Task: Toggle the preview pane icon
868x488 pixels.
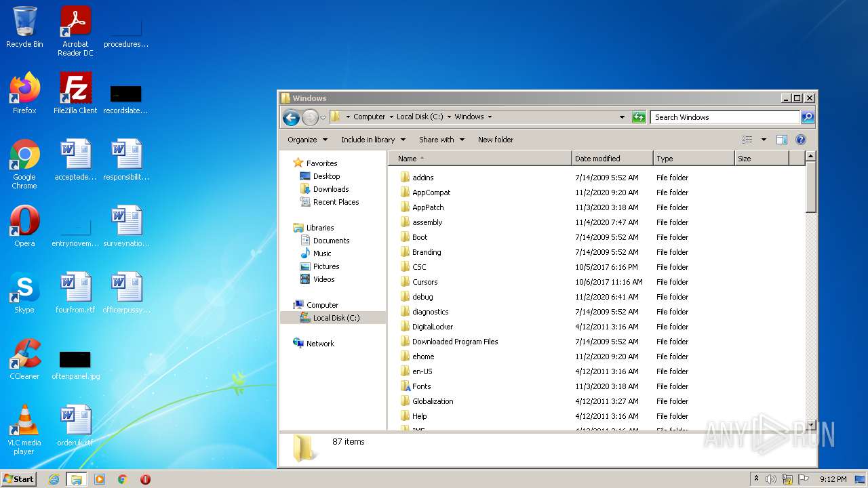Action: [x=781, y=140]
